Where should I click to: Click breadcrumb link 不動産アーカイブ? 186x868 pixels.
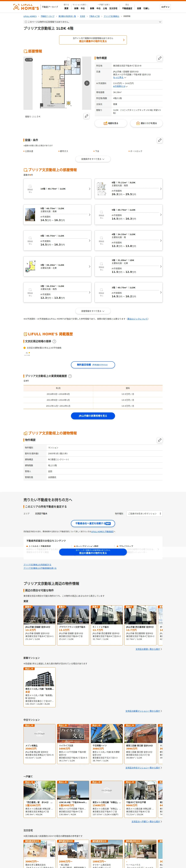coord(48,16)
